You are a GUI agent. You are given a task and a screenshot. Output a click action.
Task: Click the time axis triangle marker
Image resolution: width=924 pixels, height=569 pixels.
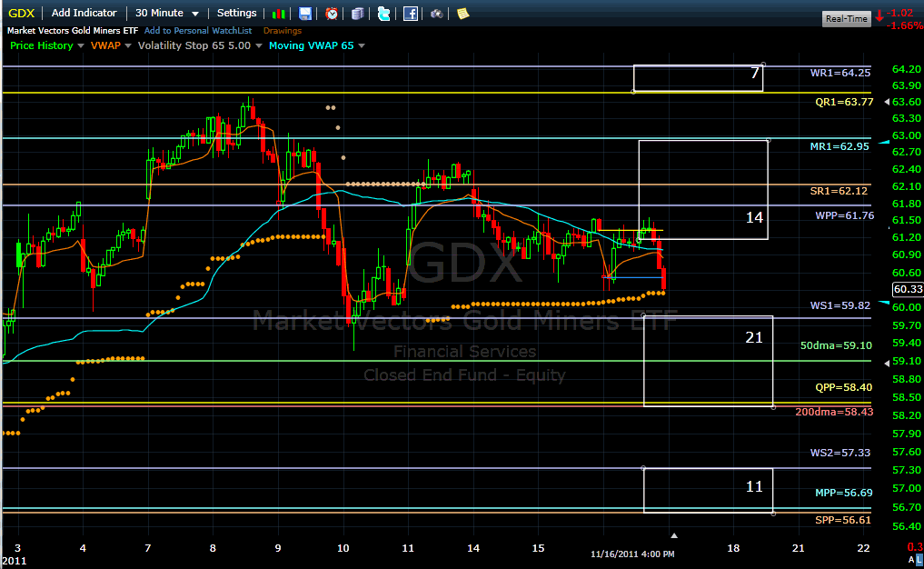(x=674, y=535)
